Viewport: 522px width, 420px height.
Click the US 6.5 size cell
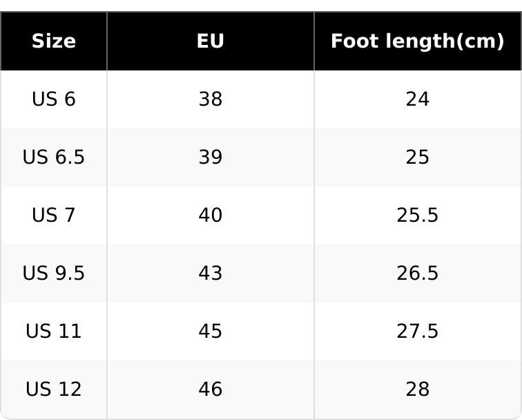coord(54,157)
